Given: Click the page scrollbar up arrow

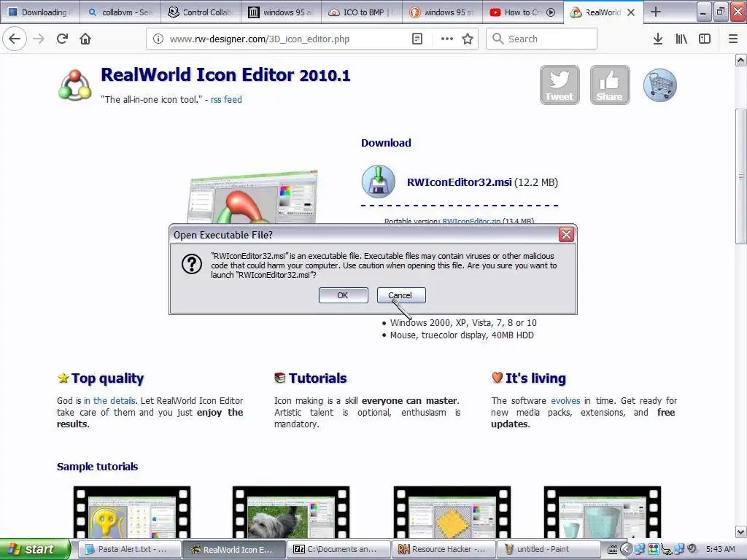Looking at the screenshot, I should coord(741,61).
